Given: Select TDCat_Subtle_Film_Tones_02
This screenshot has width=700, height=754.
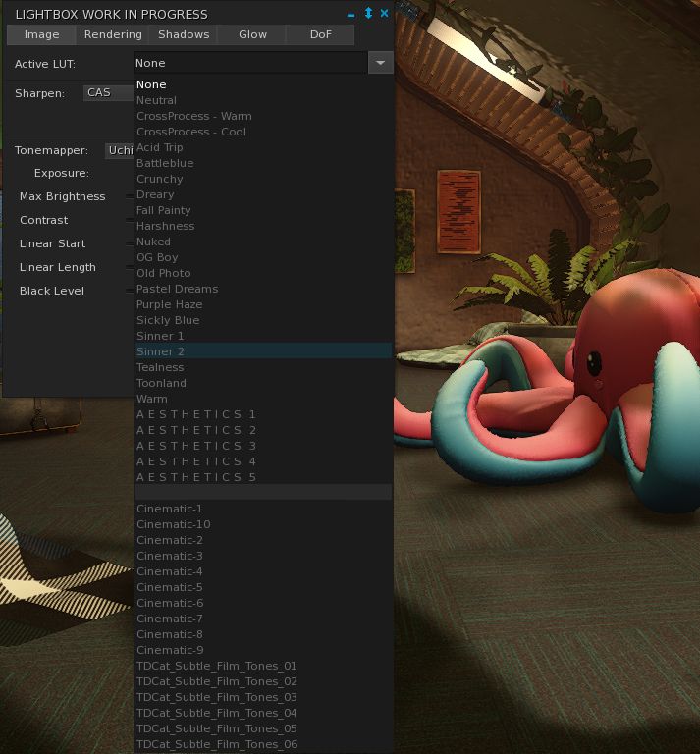Looking at the screenshot, I should (x=263, y=681).
